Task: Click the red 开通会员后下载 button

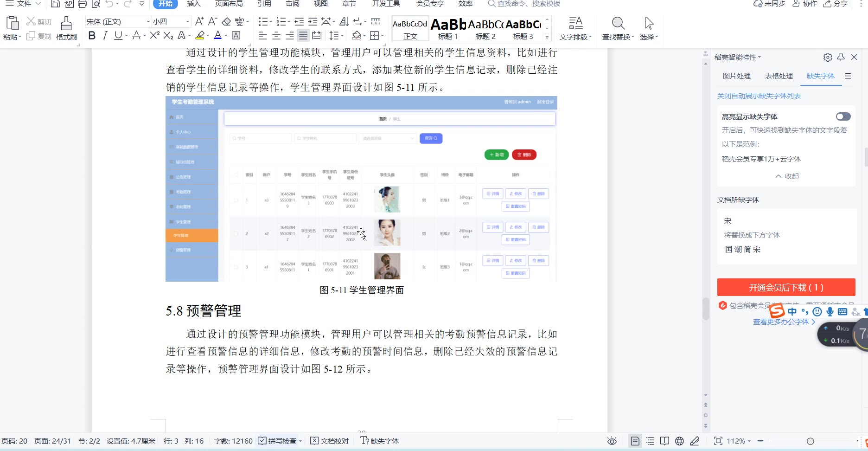Action: 786,287
